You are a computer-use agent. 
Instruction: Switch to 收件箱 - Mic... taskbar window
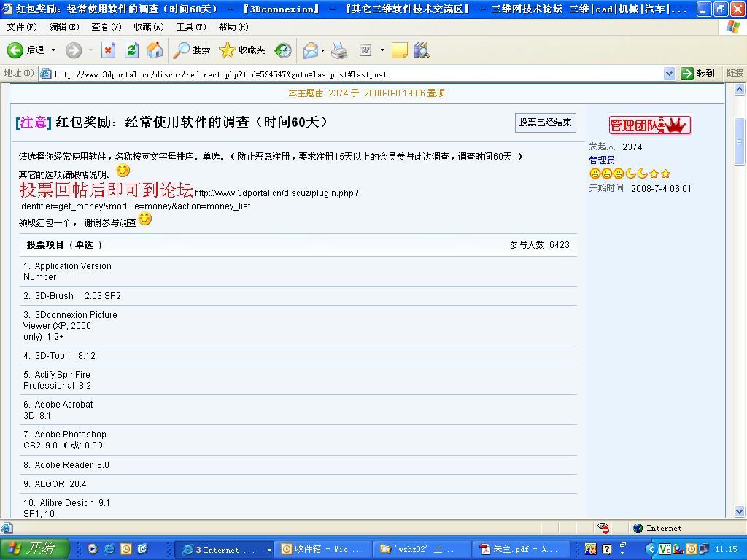tap(322, 550)
